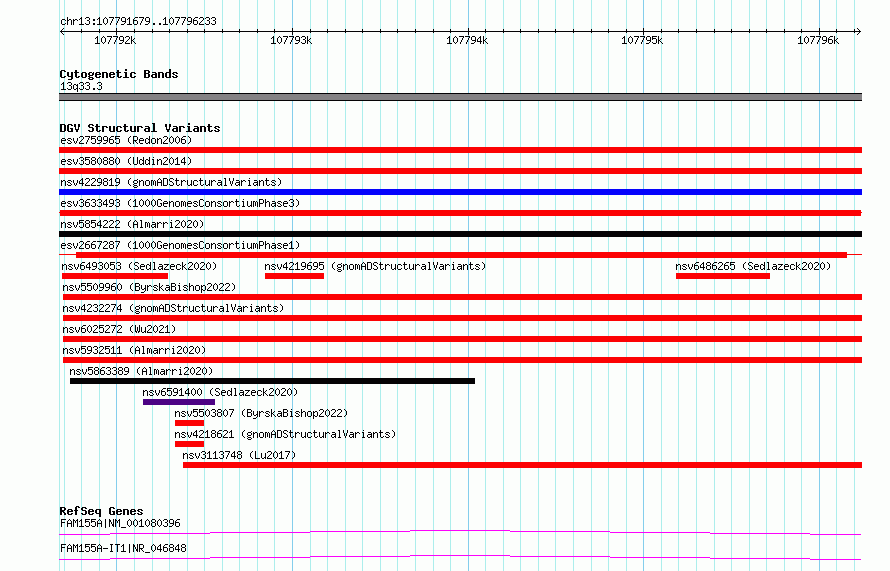The height and width of the screenshot is (571, 890).
Task: Click the nsv6486265 red bar
Action: 723,276
